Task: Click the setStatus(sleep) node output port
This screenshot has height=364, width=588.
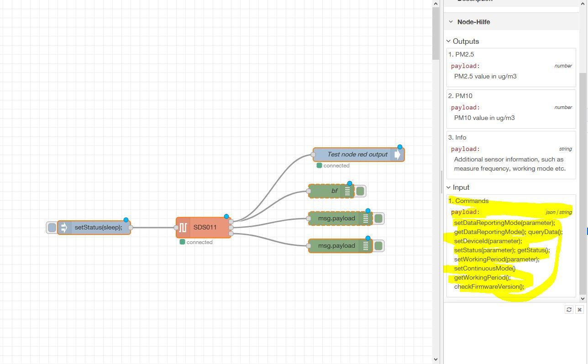Action: click(x=131, y=228)
